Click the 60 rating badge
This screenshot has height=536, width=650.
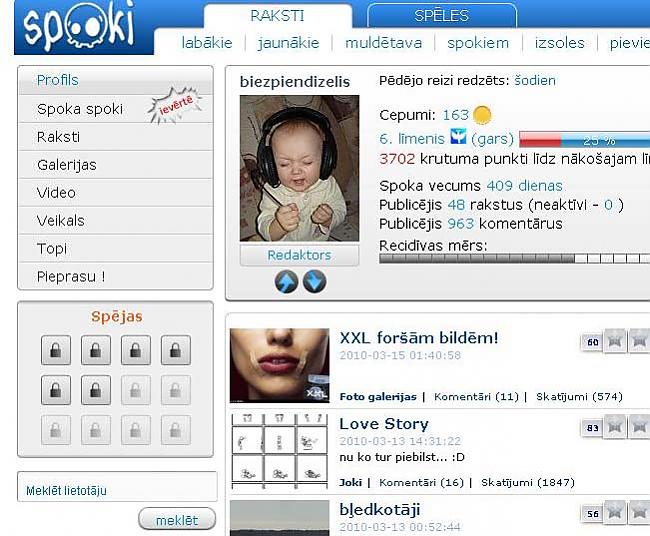[x=592, y=342]
